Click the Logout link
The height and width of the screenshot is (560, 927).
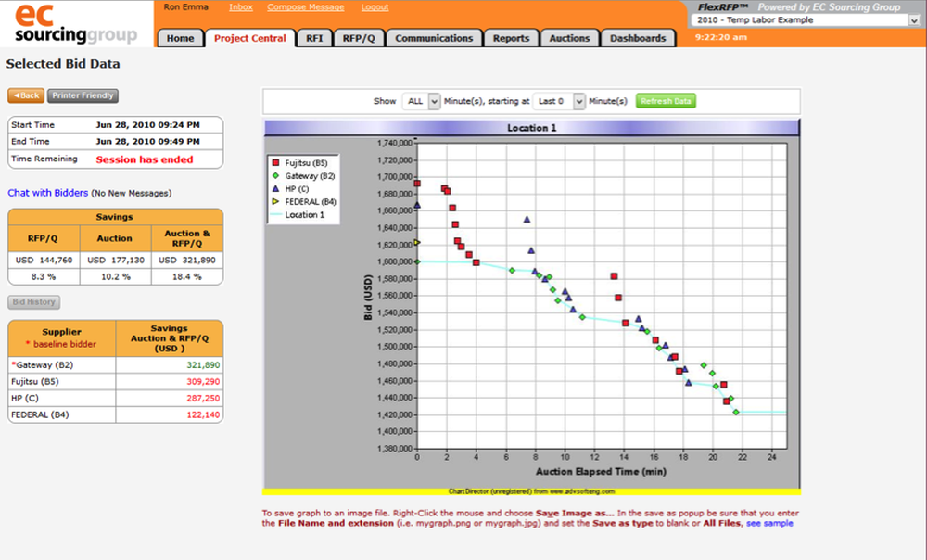(375, 7)
